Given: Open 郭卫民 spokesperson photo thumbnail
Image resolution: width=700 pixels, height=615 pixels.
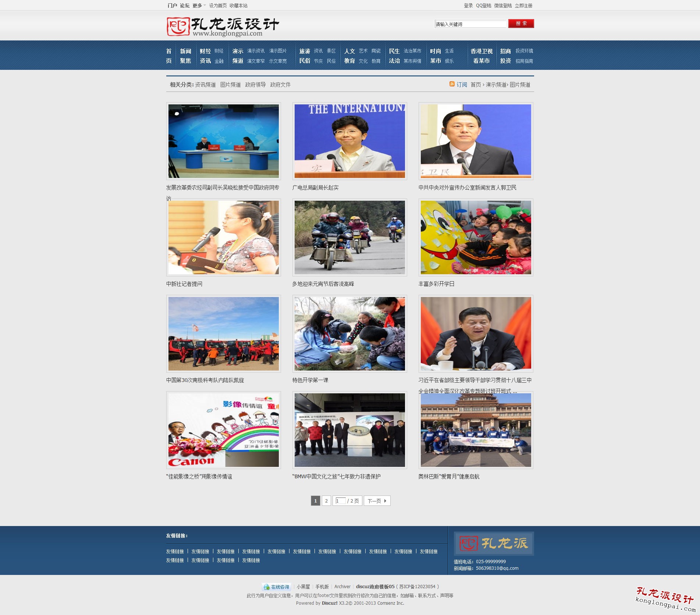Looking at the screenshot, I should coord(476,141).
